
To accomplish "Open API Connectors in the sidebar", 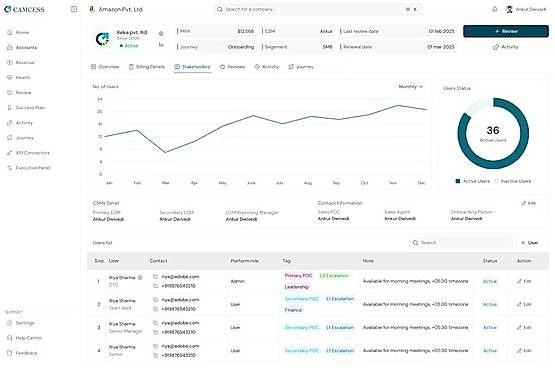I will coord(28,153).
